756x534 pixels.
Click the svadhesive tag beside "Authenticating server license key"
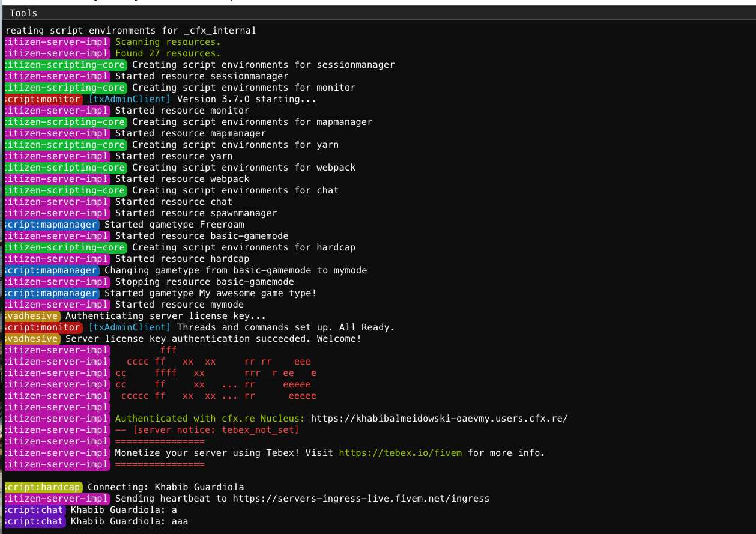[31, 316]
